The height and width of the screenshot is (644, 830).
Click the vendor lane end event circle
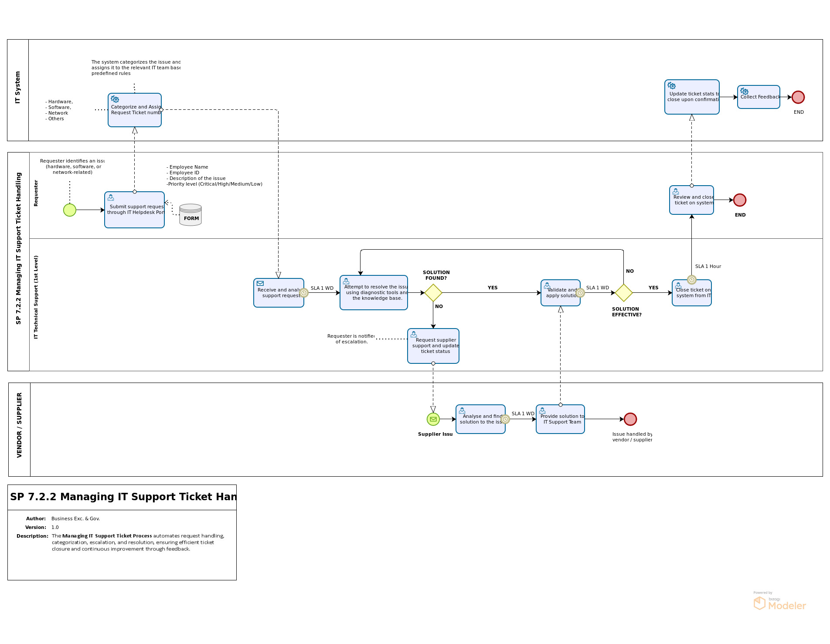pyautogui.click(x=630, y=419)
